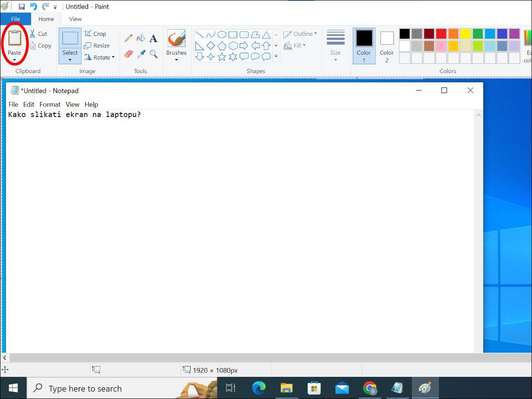
Task: Choose the Five-point star shape
Action: [x=222, y=57]
